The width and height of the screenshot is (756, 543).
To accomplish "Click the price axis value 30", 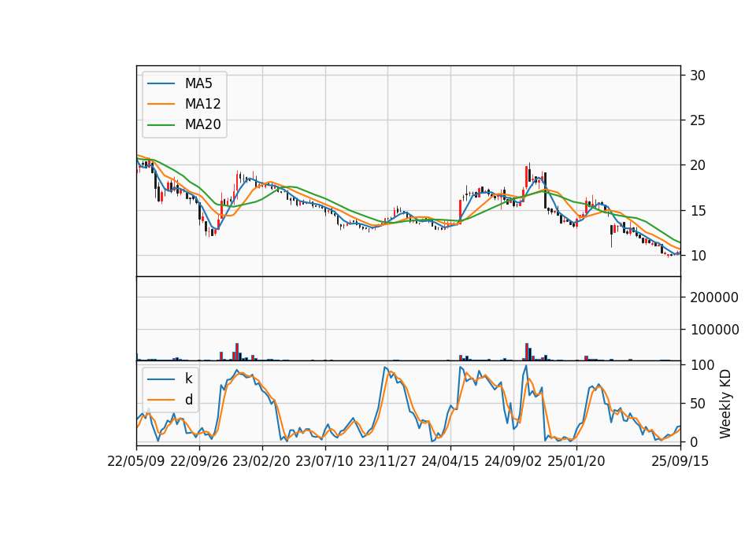I will point(698,76).
